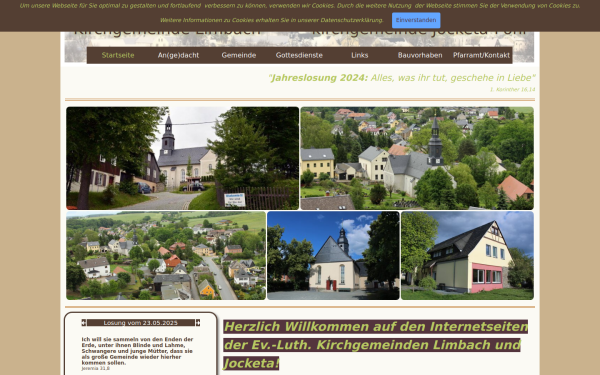
Task: Open the white church with red door photo
Action: 333,256
